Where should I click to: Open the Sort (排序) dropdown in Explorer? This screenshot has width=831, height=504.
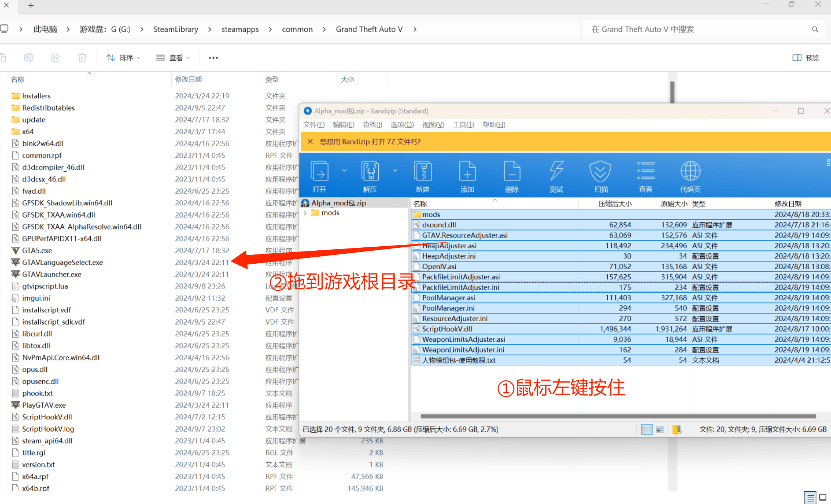click(123, 58)
